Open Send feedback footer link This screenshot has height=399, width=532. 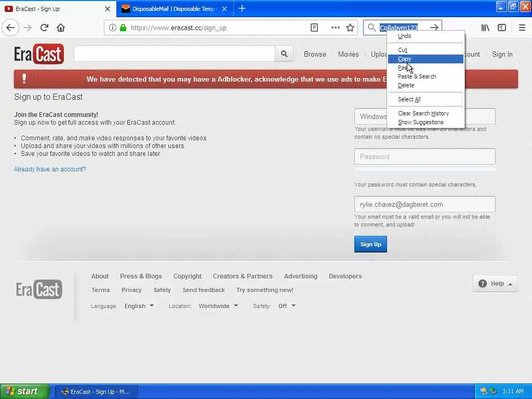[204, 290]
